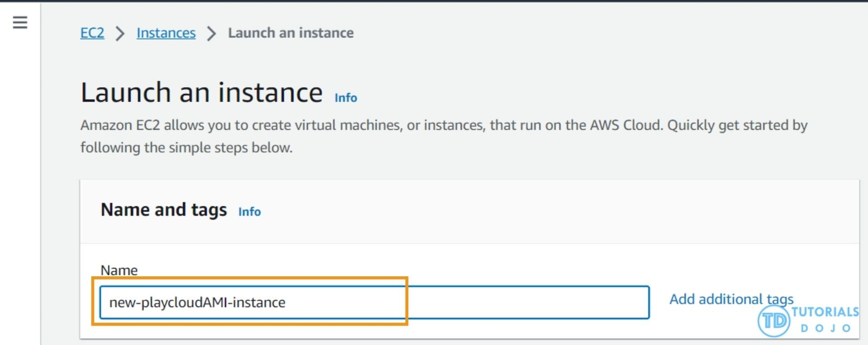The height and width of the screenshot is (345, 868).
Task: Click the text 'new-playcloudAMI-instance' in field
Action: 197,303
